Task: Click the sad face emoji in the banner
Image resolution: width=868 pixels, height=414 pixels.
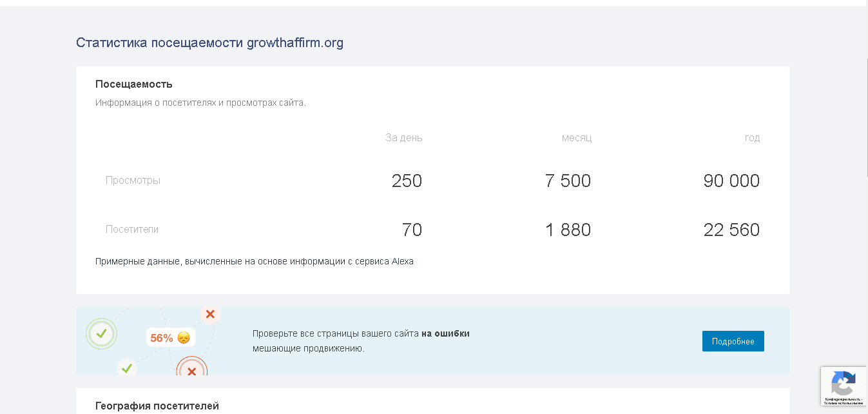Action: click(x=184, y=337)
